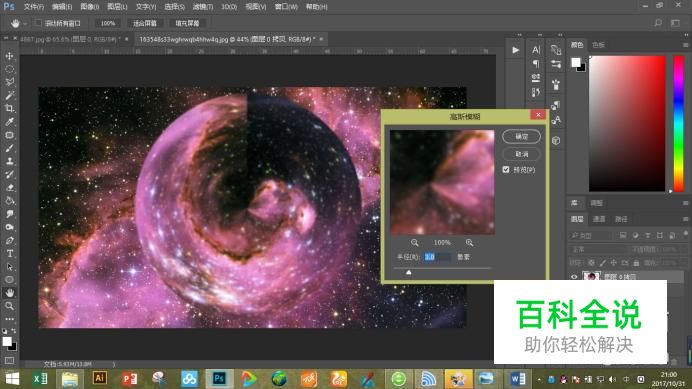Select the Path Selection tool
Viewport: 692px width, 389px height.
pos(9,267)
